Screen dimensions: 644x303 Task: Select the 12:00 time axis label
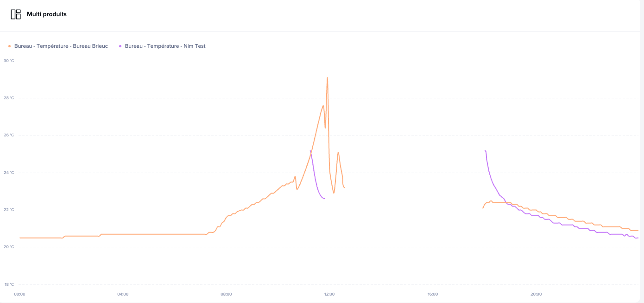329,294
